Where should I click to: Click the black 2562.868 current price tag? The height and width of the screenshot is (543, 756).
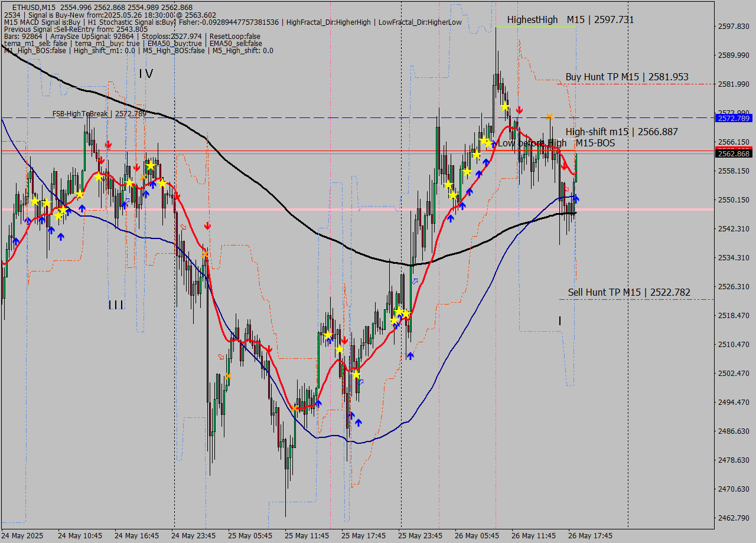click(x=733, y=153)
